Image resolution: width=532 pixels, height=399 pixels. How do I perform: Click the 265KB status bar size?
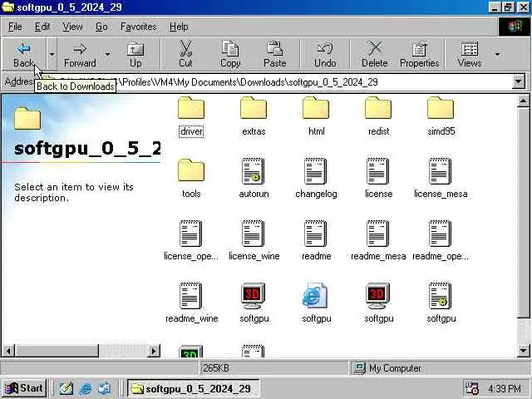[x=216, y=368]
